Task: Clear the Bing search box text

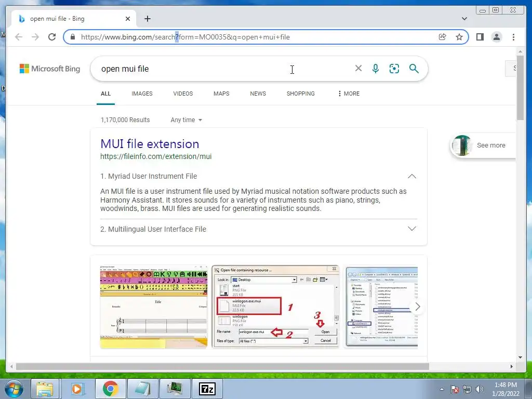Action: (x=358, y=68)
